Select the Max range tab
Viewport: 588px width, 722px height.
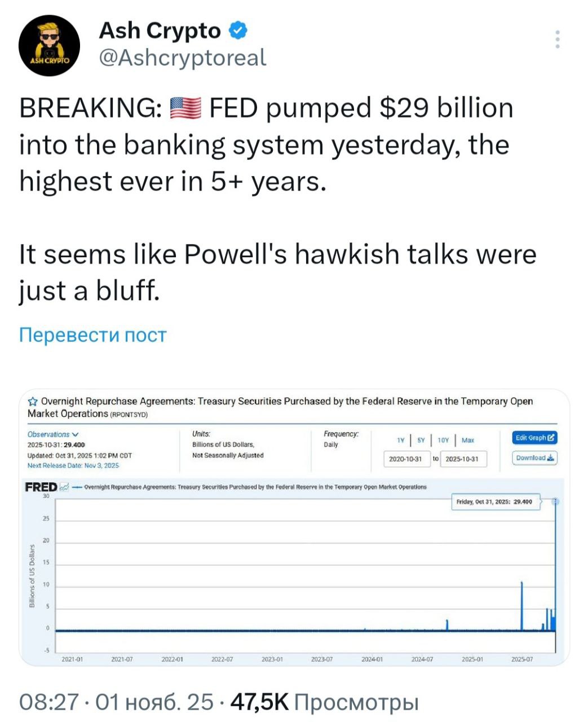click(468, 440)
